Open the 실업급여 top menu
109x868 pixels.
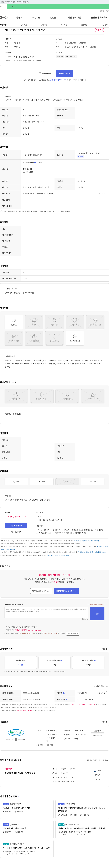coord(54,18)
